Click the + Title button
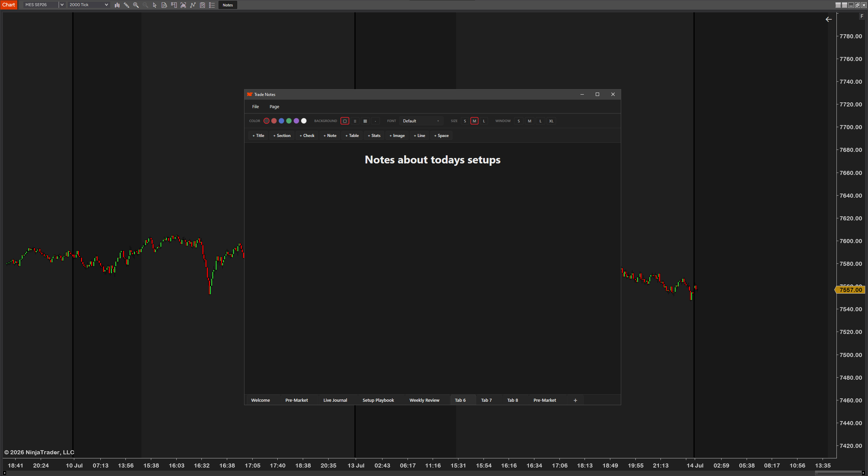 pos(258,136)
